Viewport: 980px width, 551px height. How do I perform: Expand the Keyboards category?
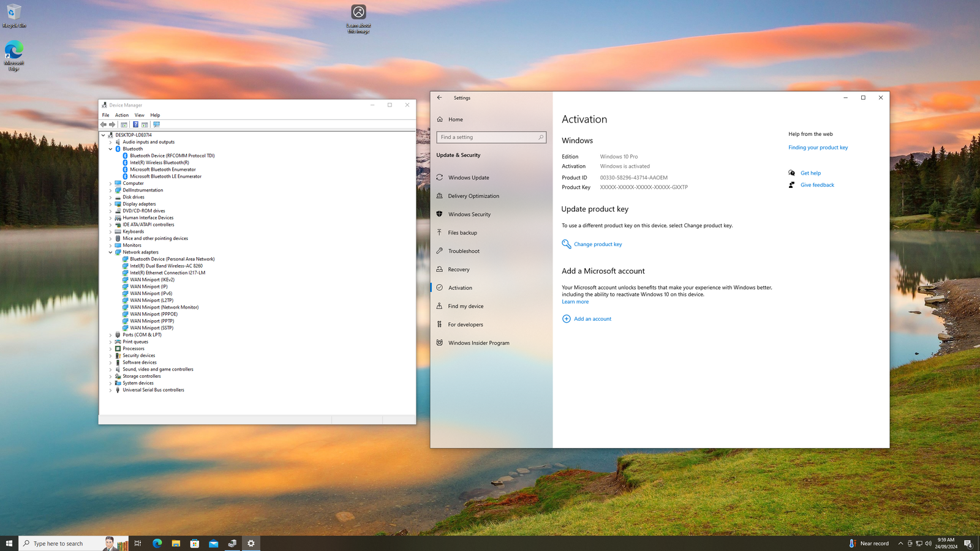111,231
